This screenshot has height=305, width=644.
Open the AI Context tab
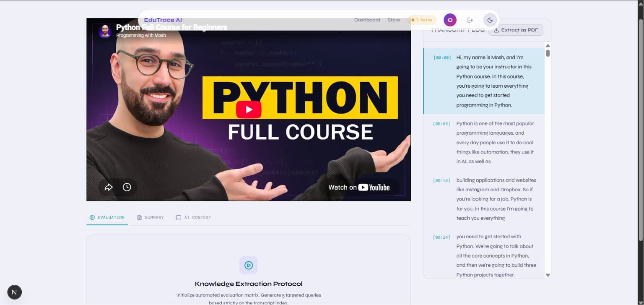click(193, 217)
